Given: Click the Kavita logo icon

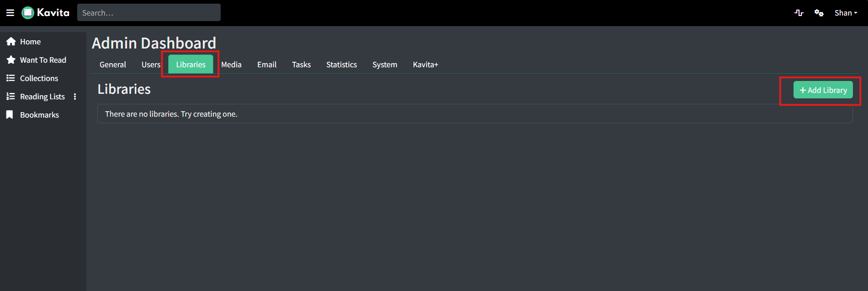Looking at the screenshot, I should (x=28, y=13).
